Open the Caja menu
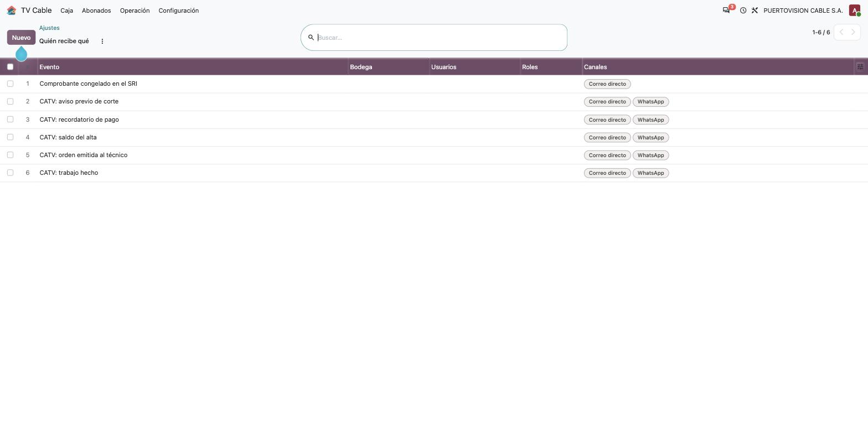Screen dimensions: 868x426 pyautogui.click(x=66, y=11)
